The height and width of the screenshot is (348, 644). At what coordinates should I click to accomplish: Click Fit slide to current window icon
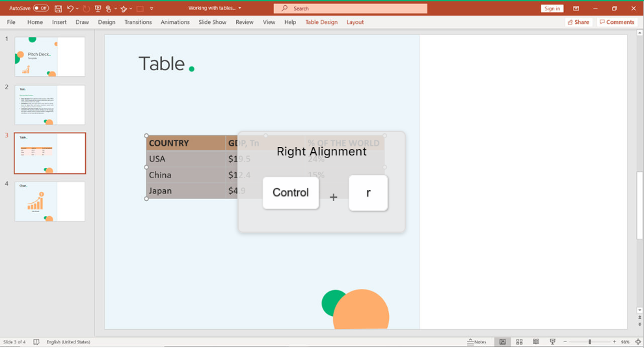(x=638, y=342)
